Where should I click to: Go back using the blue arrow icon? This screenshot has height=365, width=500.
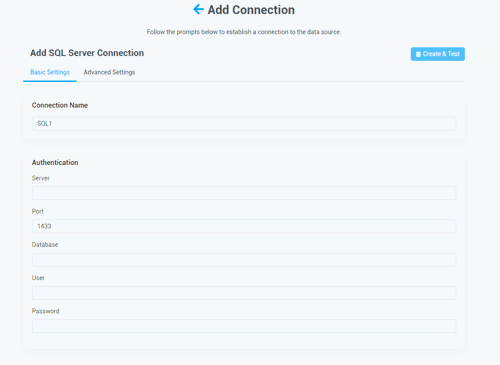pos(198,9)
